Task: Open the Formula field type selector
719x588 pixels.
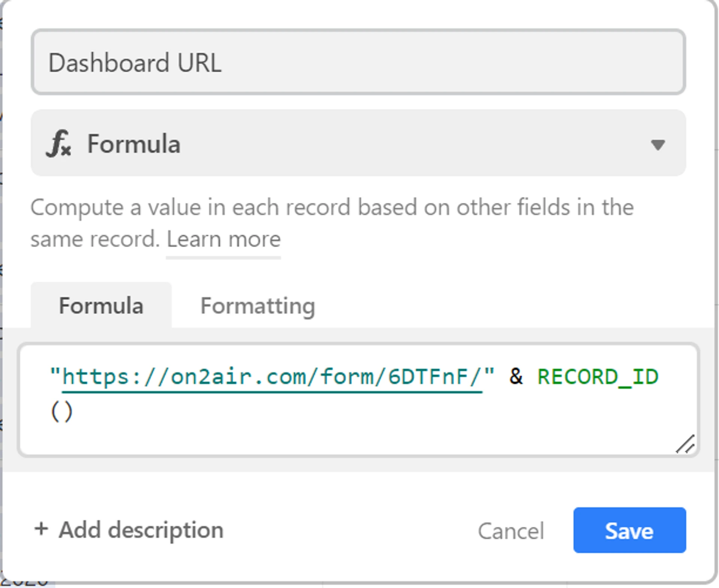Action: click(358, 143)
